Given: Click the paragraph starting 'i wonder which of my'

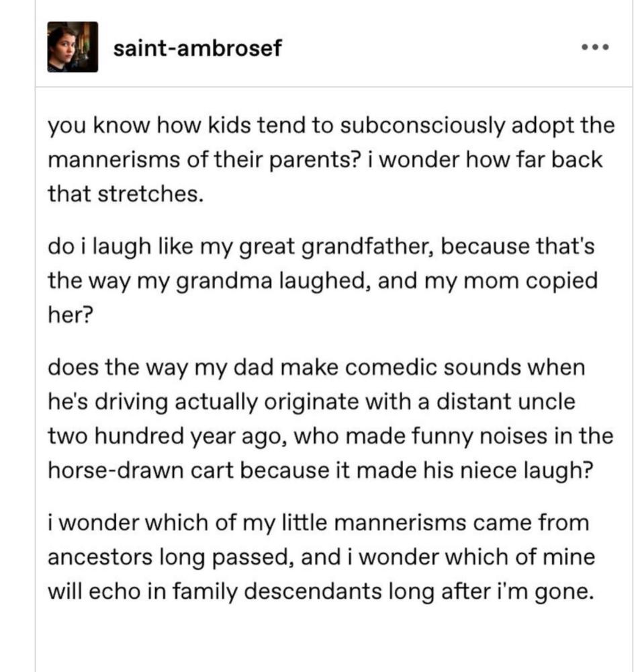Looking at the screenshot, I should point(321,557).
